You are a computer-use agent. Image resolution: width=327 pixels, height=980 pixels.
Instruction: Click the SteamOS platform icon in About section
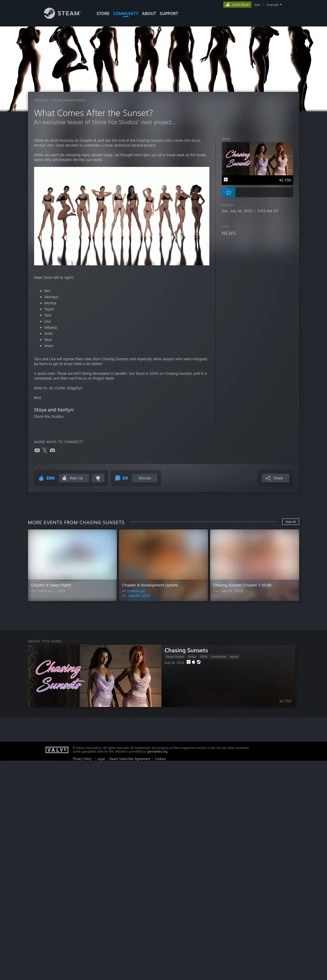[198, 662]
